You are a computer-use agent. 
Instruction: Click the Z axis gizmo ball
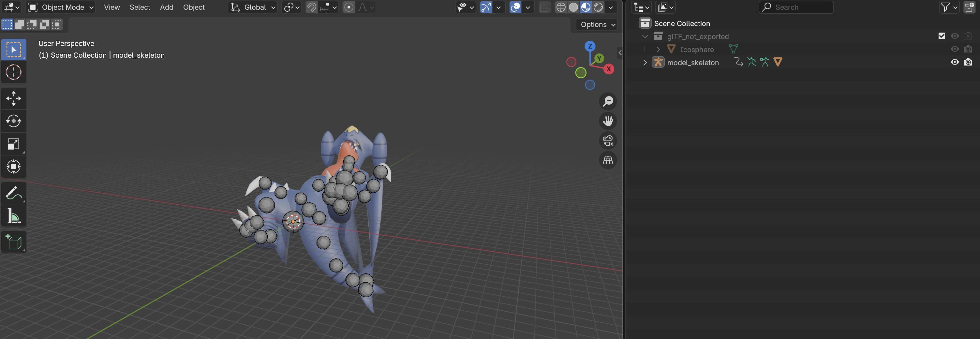pyautogui.click(x=590, y=46)
